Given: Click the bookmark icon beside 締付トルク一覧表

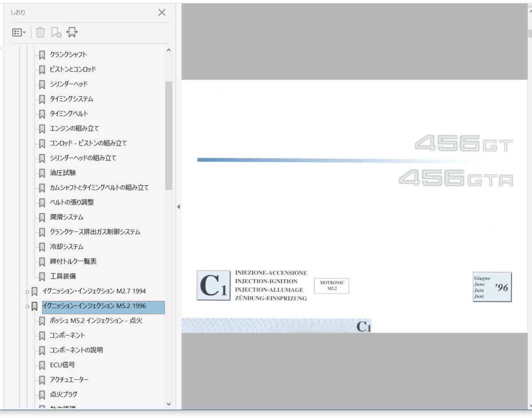Looking at the screenshot, I should tap(42, 262).
